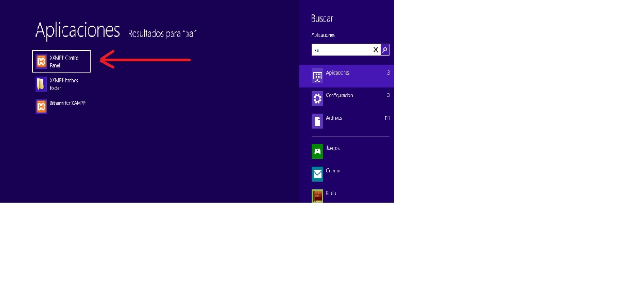Open the XAMPP Control Panel orange icon
This screenshot has height=285, width=644.
tap(41, 62)
